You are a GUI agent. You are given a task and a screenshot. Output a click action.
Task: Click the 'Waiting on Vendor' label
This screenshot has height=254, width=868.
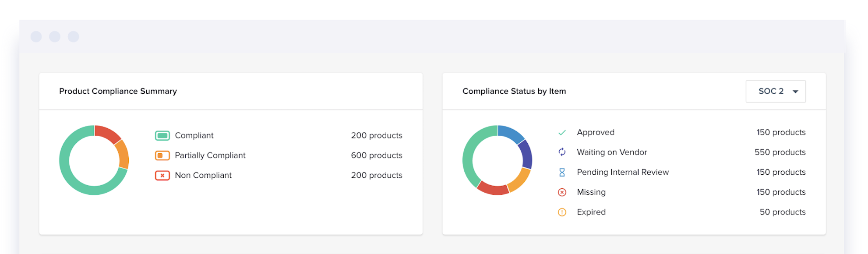[612, 152]
